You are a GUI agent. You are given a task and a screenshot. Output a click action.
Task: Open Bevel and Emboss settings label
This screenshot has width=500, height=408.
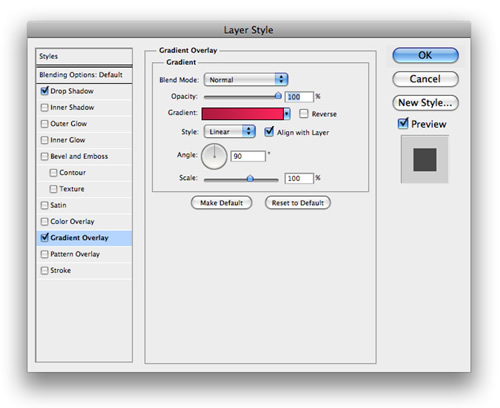(79, 156)
